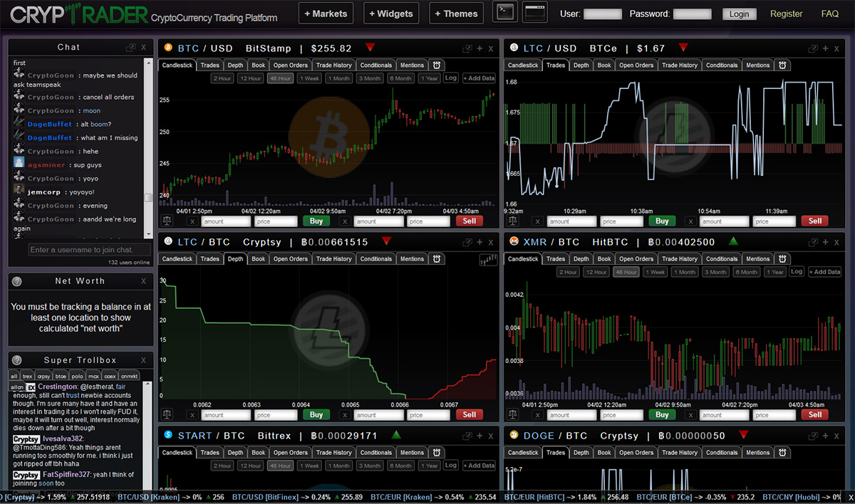Open the FAQ link

830,14
